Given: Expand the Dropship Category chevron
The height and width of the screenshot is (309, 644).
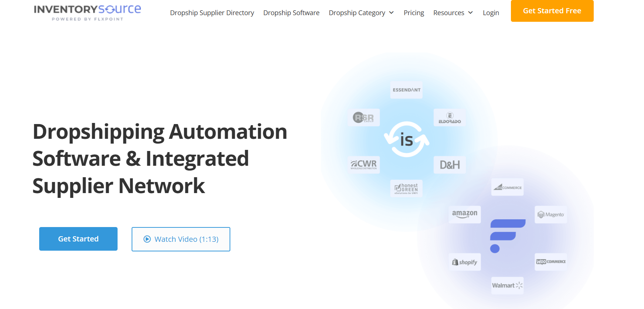Looking at the screenshot, I should tap(392, 13).
